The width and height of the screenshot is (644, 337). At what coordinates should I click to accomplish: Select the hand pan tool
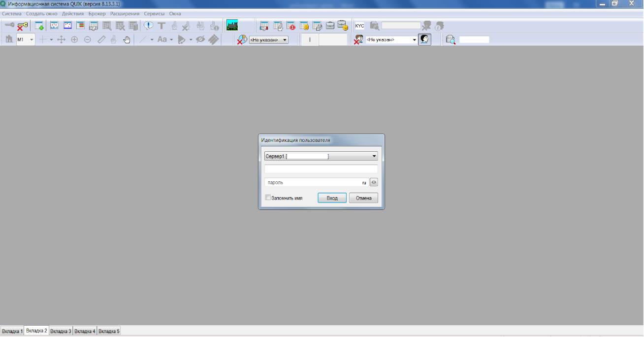(127, 39)
